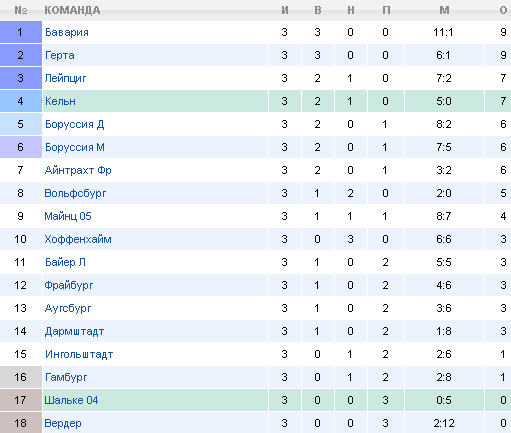The height and width of the screenshot is (433, 511).
Task: Select the Вольфсбург team link
Action: tap(75, 193)
